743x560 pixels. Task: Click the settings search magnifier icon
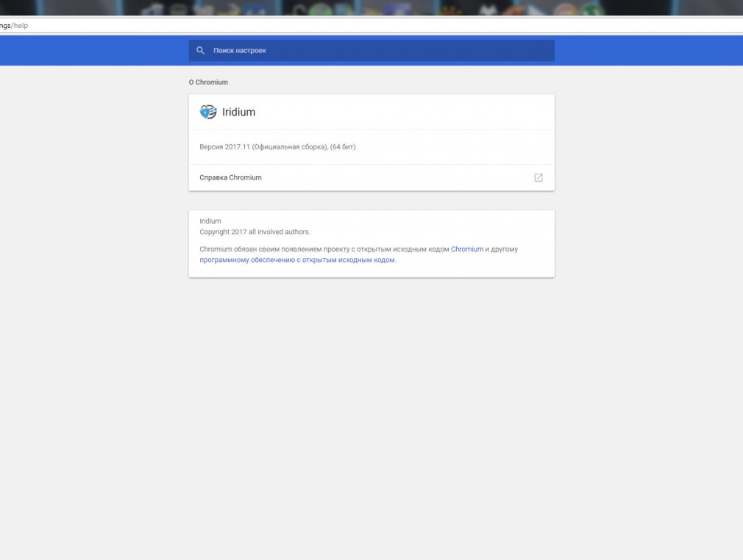click(x=200, y=50)
